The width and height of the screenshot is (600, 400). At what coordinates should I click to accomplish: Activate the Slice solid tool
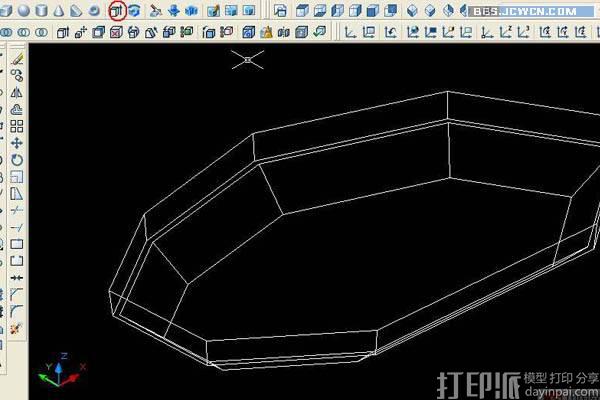click(156, 11)
